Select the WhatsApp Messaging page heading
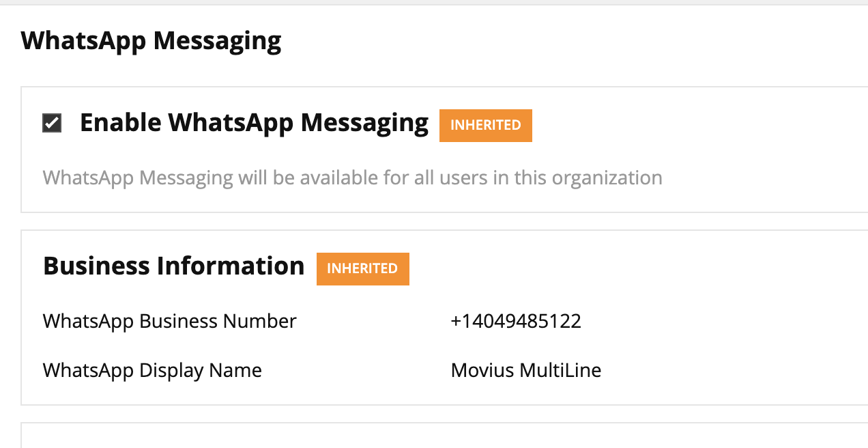 coord(151,41)
